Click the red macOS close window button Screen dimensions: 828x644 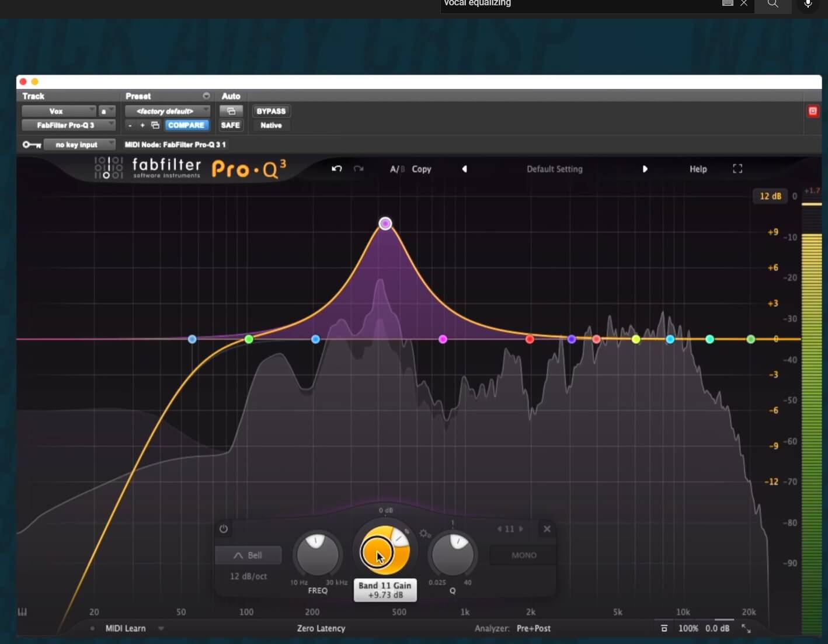point(23,82)
